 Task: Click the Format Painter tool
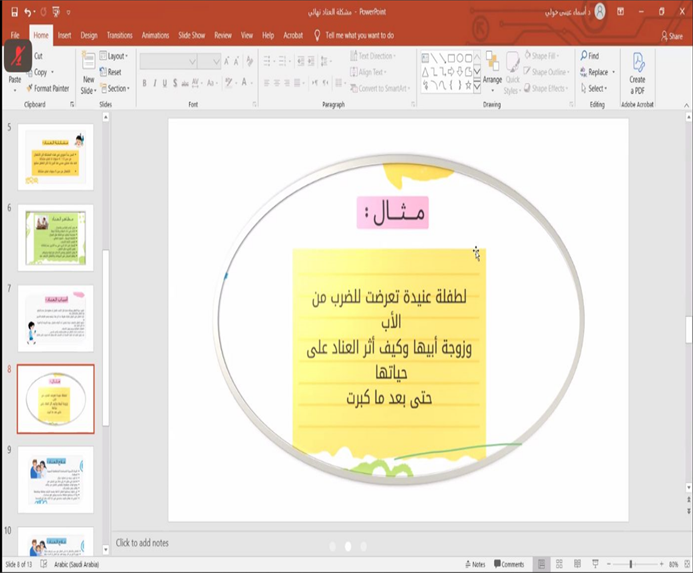pos(50,88)
